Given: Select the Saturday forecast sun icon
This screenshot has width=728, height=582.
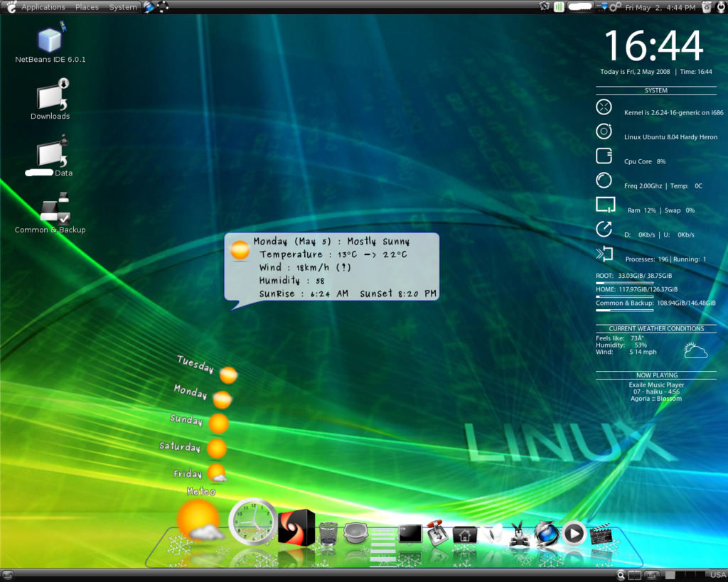Looking at the screenshot, I should point(217,449).
